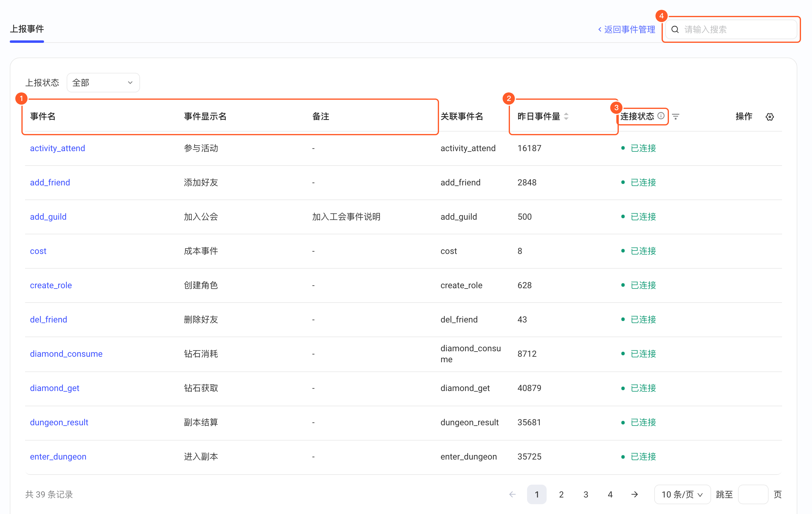Click the 16187 event count cell
This screenshot has width=812, height=514.
tap(530, 148)
